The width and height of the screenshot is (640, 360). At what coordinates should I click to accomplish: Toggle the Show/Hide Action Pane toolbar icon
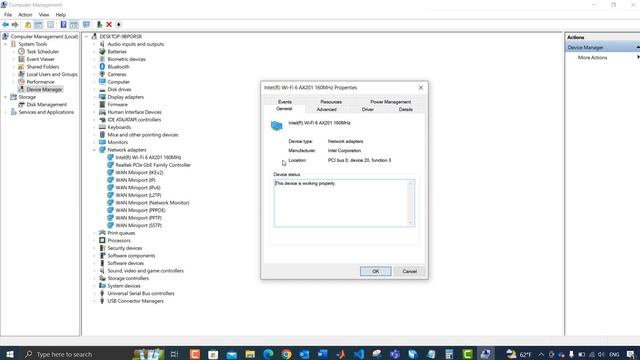(73, 25)
